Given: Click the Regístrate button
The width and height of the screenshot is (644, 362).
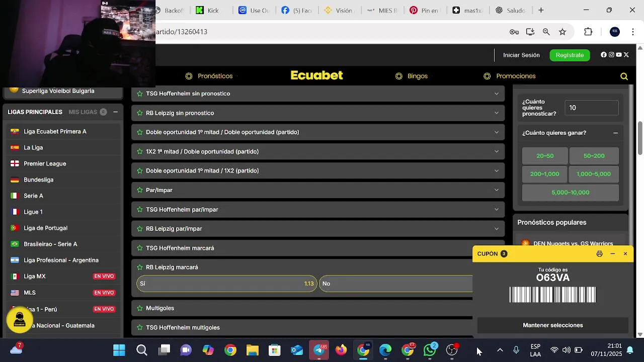Looking at the screenshot, I should click(x=570, y=55).
